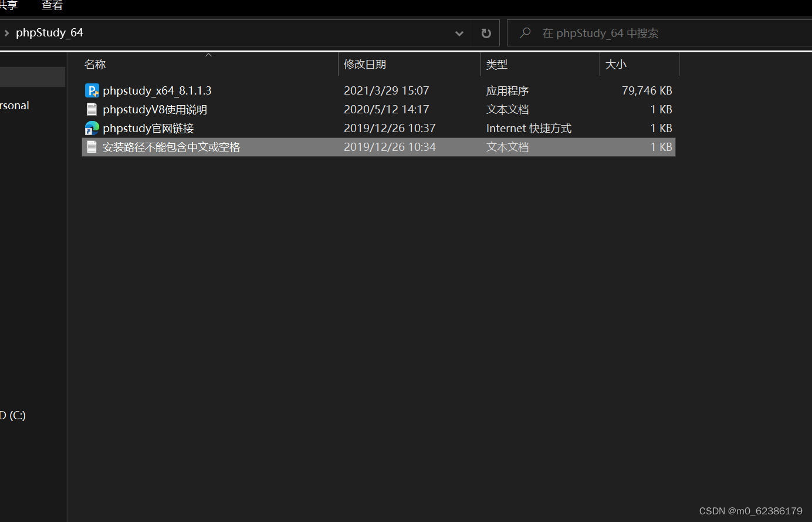This screenshot has height=522, width=812.
Task: Click the 79,746 KB size cell
Action: point(647,90)
